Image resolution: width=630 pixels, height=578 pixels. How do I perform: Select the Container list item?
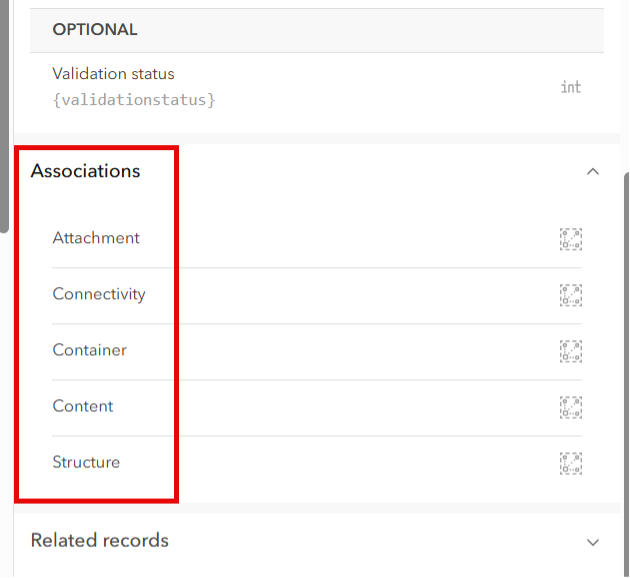point(90,350)
